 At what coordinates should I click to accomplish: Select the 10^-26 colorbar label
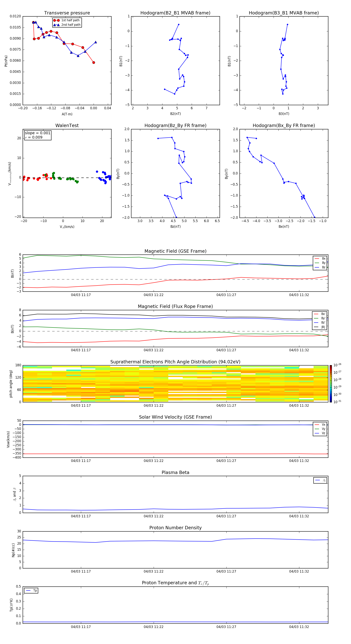pos(337,365)
